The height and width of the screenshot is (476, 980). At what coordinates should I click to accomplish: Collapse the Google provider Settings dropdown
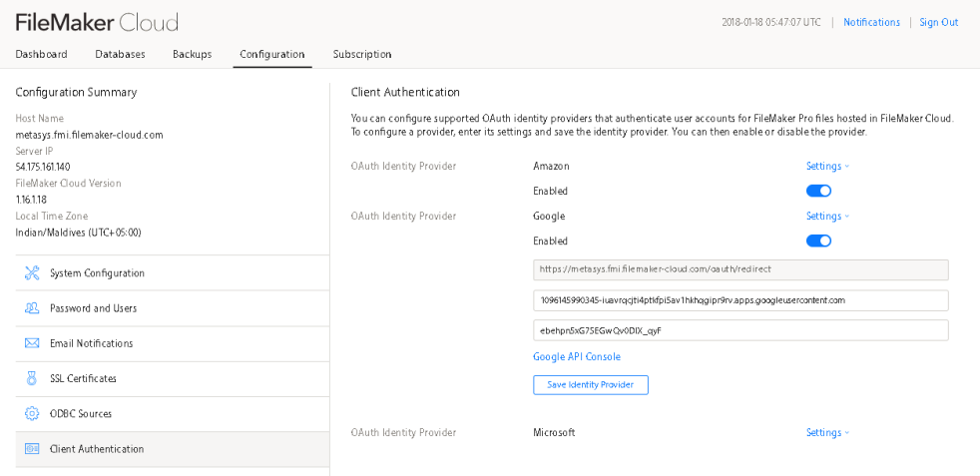click(x=827, y=217)
